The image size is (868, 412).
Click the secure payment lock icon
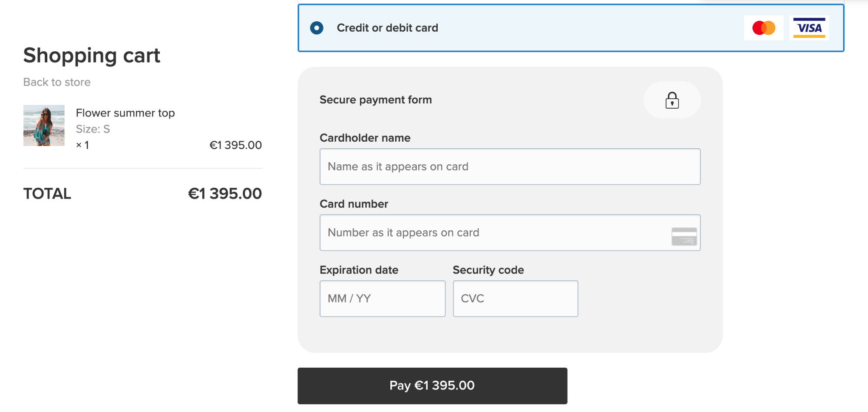point(672,100)
